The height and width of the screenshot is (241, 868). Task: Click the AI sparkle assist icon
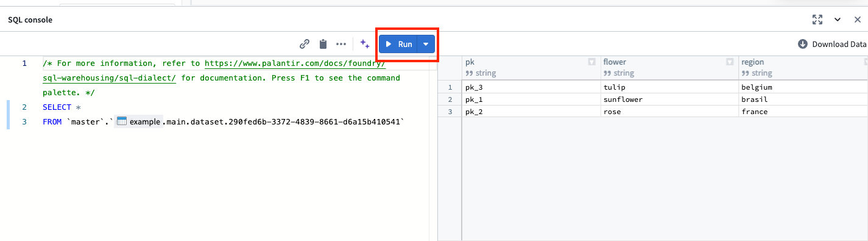(364, 44)
